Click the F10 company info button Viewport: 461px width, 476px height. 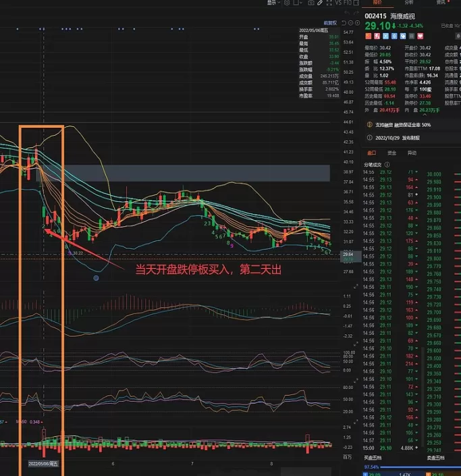click(347, 3)
